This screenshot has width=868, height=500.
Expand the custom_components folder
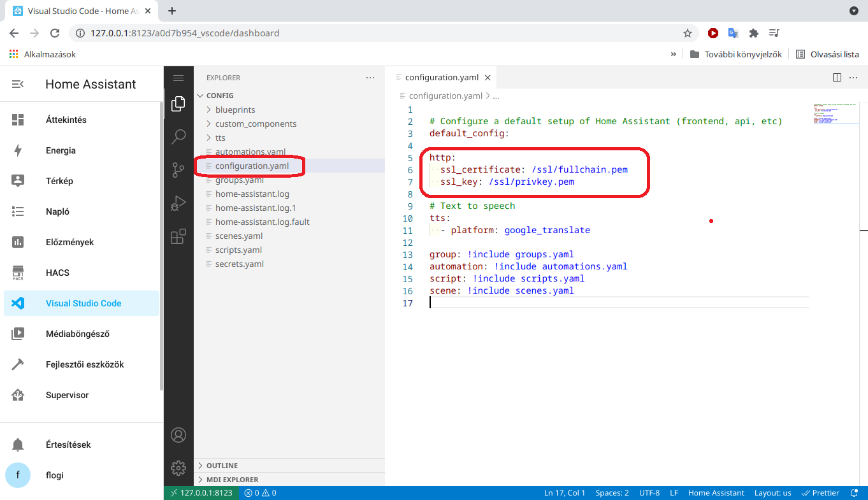289,124
